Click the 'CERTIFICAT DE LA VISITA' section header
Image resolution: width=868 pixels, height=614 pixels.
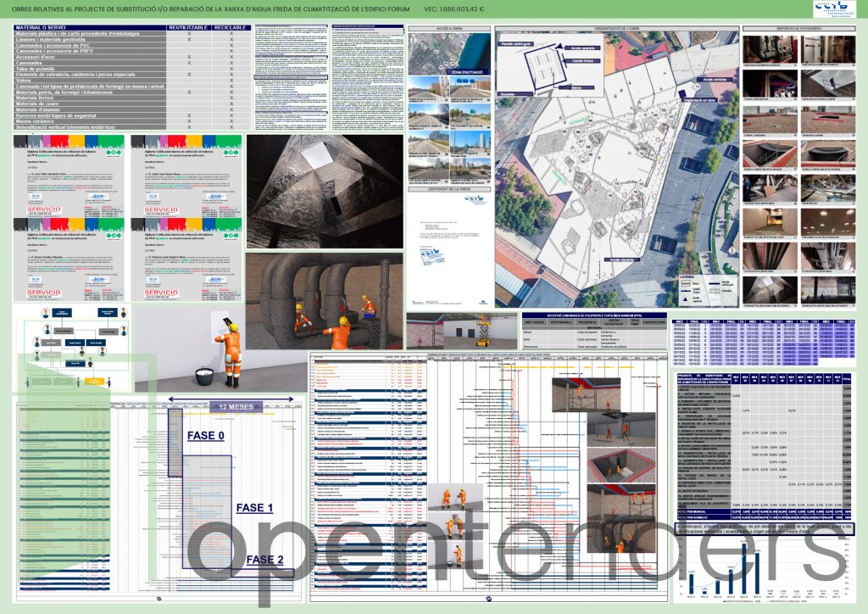tap(449, 189)
